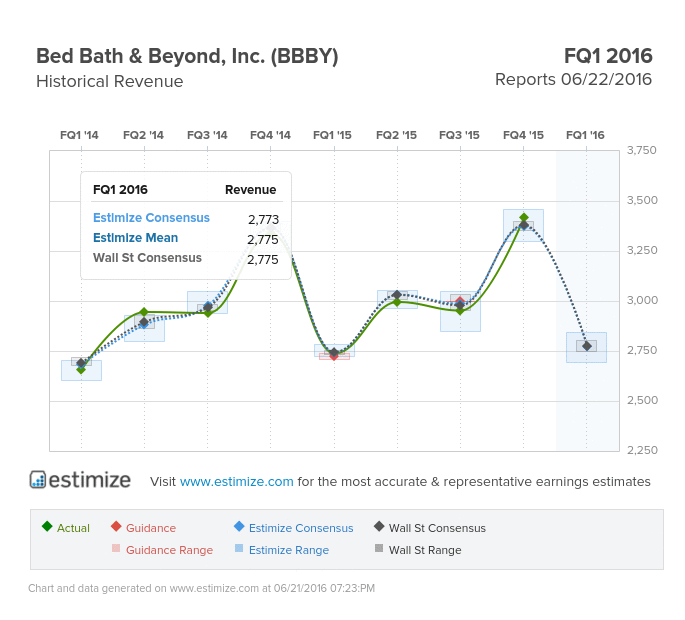This screenshot has height=620, width=685.
Task: Toggle the Actual legend label
Action: (73, 528)
